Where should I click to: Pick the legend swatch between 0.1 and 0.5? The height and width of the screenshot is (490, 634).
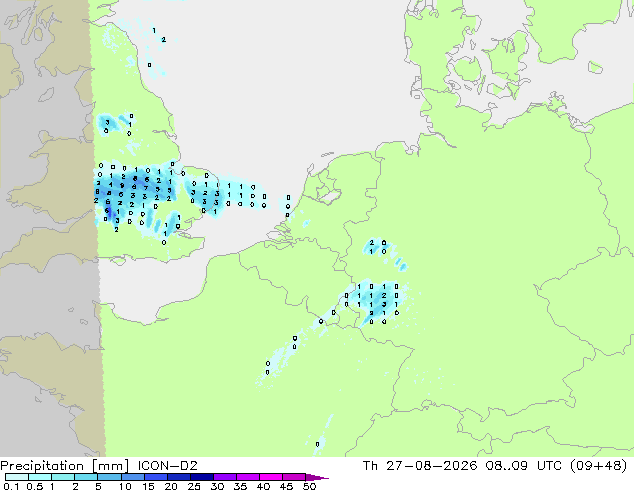click(x=17, y=477)
